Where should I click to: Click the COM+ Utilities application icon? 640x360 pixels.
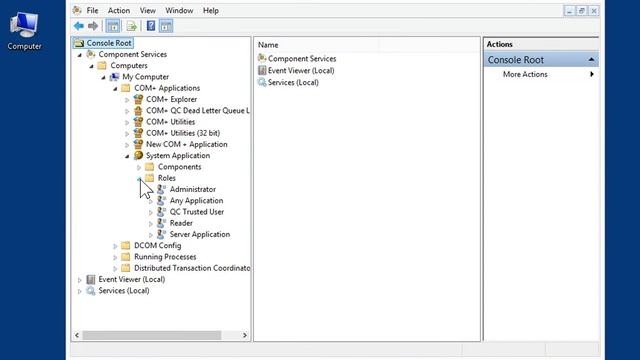(x=138, y=122)
